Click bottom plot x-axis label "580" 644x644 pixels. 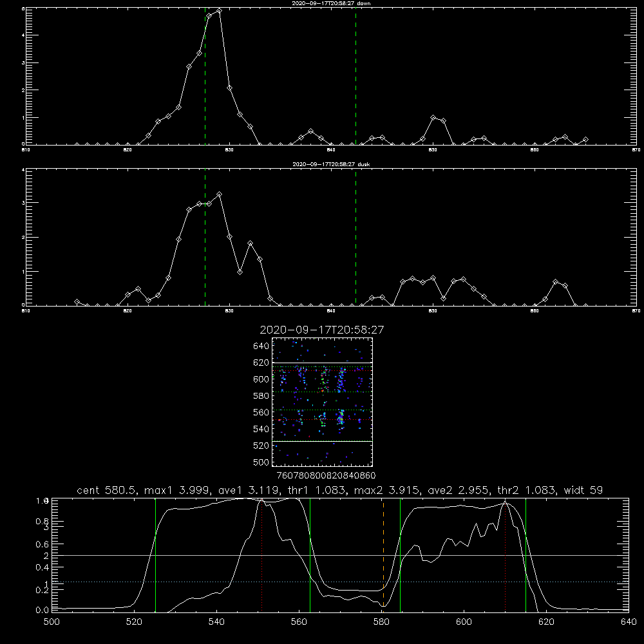coord(381,622)
